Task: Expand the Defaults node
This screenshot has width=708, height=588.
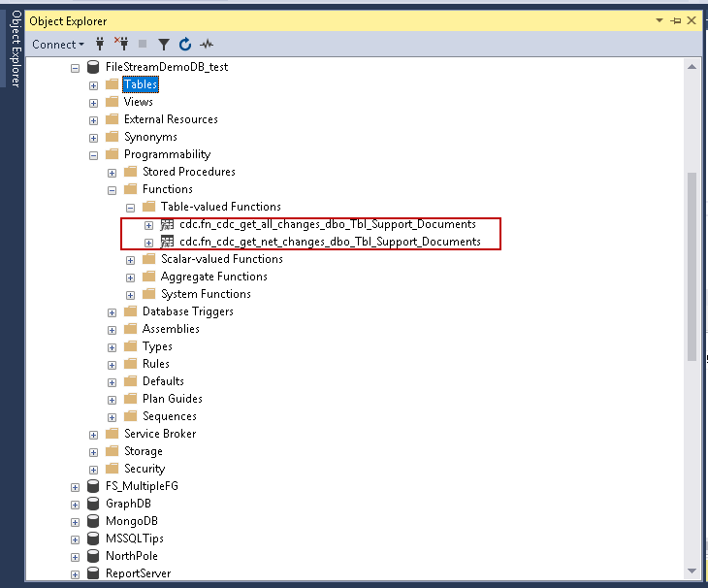Action: tap(112, 383)
